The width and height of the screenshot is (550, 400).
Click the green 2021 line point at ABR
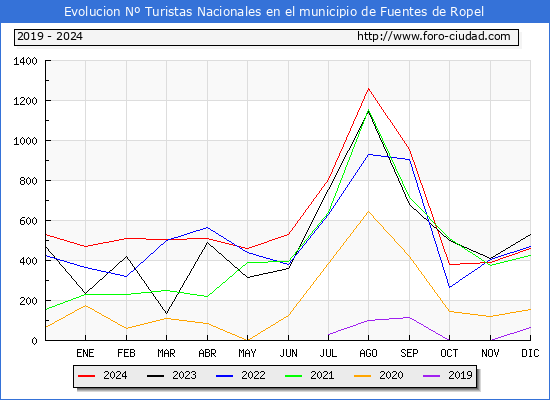pos(207,296)
